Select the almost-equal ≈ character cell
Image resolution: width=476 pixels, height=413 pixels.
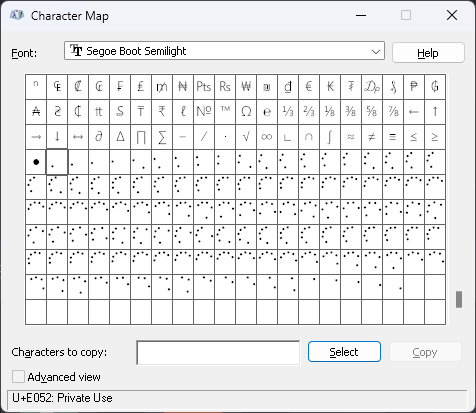351,137
